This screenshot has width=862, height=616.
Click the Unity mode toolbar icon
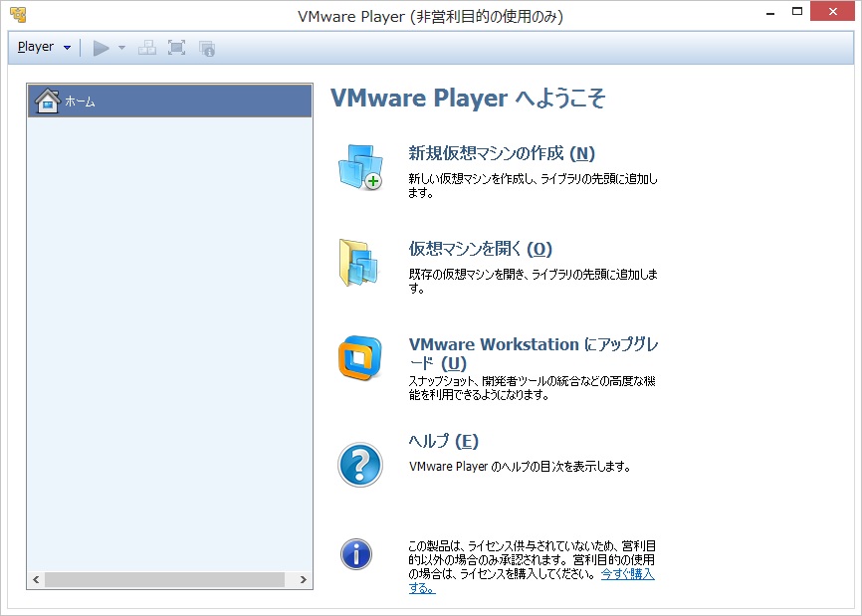[x=207, y=49]
